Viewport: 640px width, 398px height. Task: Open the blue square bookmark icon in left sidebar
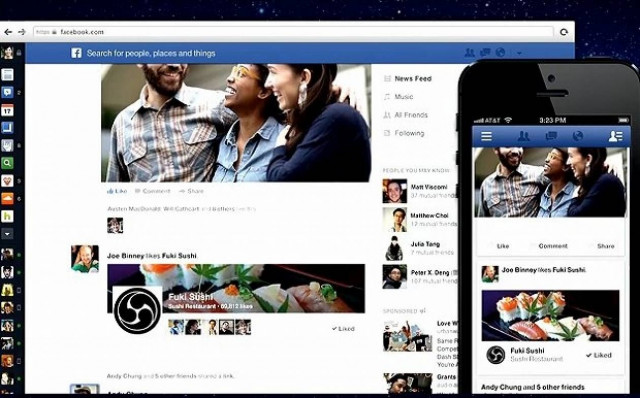point(7,128)
